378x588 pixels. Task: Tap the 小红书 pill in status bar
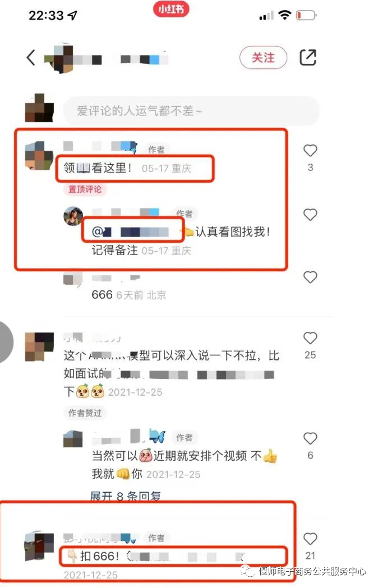[x=171, y=9]
